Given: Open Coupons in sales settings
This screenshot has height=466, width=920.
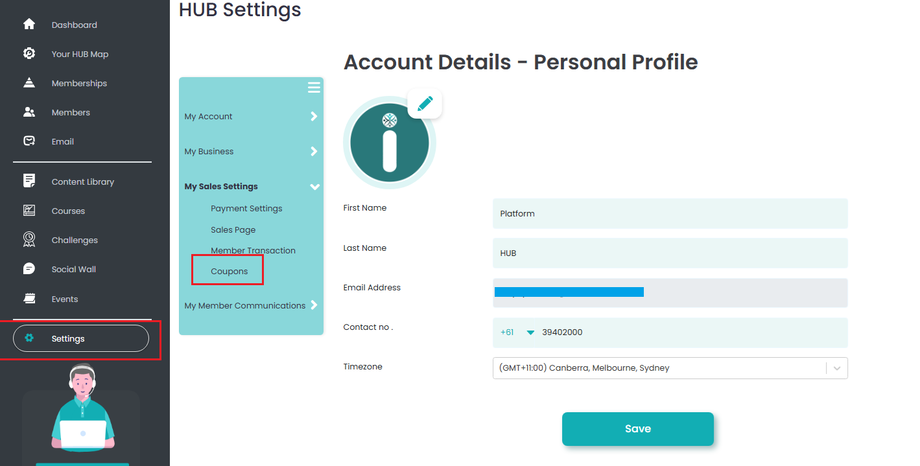Looking at the screenshot, I should (x=229, y=271).
